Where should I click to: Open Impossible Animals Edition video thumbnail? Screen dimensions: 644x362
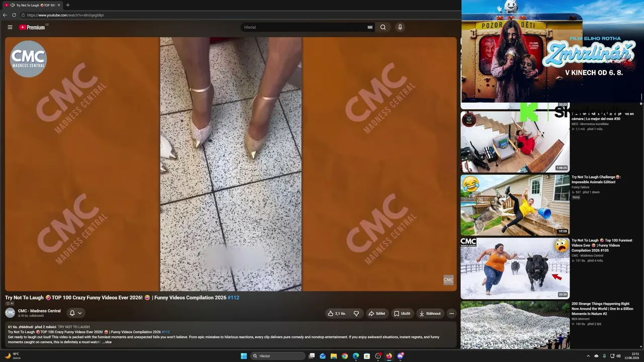pyautogui.click(x=515, y=205)
